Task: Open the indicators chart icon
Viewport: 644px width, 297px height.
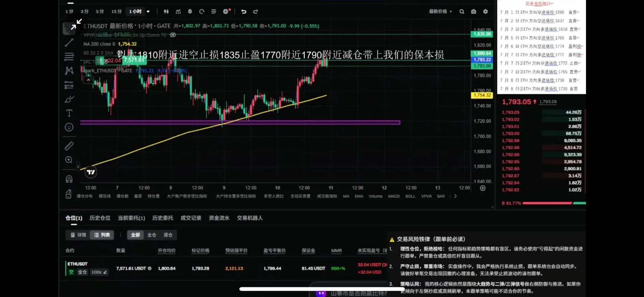Action: click(178, 11)
